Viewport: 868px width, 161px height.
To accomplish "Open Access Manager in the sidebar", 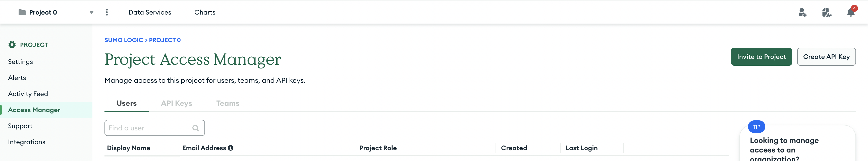I will [x=34, y=110].
